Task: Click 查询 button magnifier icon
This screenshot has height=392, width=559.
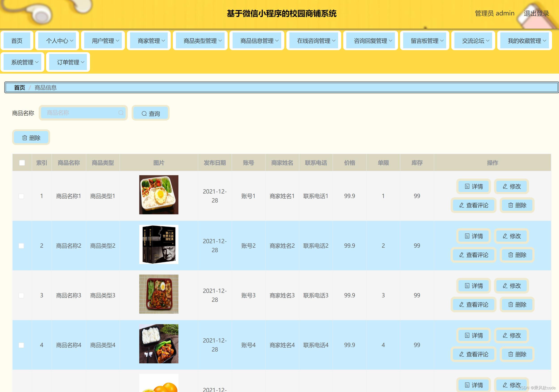Action: 144,114
